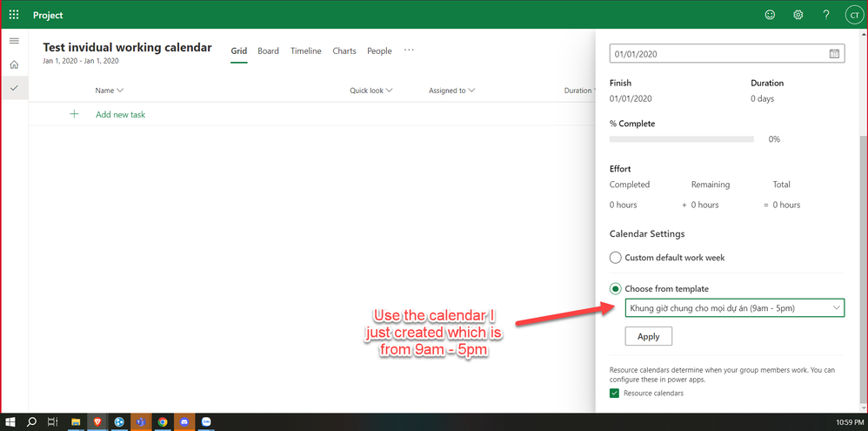Open Windows Start menu
Viewport: 868px width, 431px height.
[x=10, y=422]
